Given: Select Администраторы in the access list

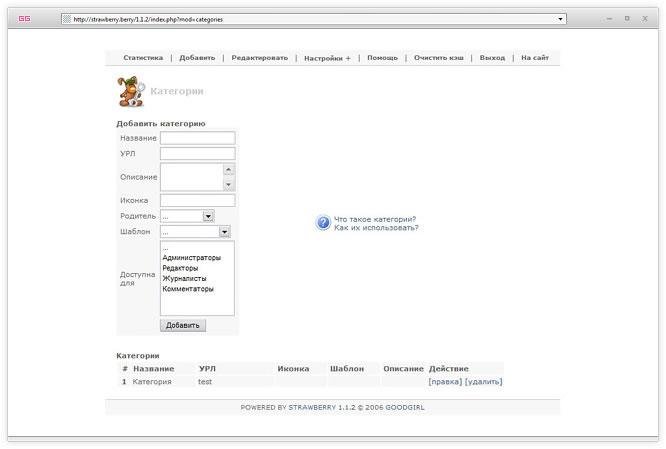Looking at the screenshot, I should pos(192,258).
